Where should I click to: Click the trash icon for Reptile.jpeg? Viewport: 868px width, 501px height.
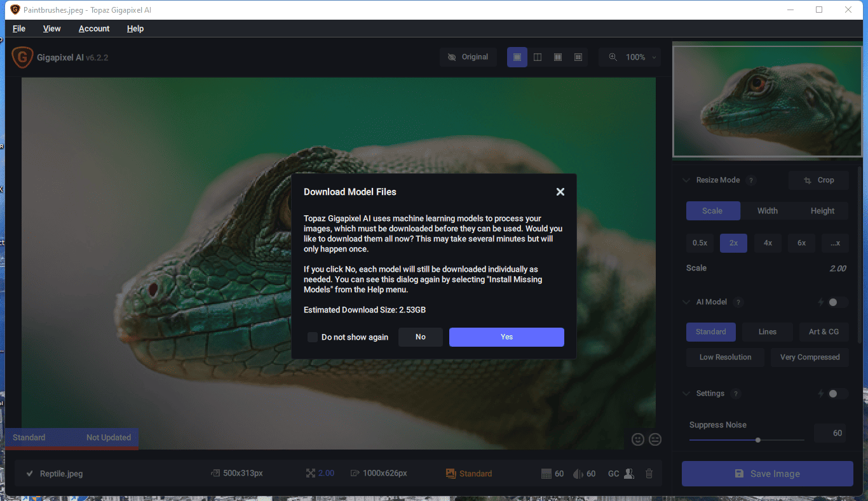pyautogui.click(x=649, y=473)
